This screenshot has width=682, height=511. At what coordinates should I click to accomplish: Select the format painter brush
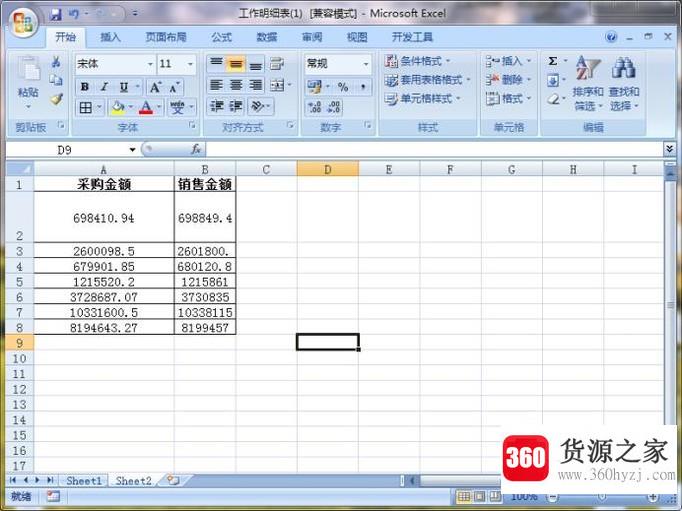click(x=56, y=99)
